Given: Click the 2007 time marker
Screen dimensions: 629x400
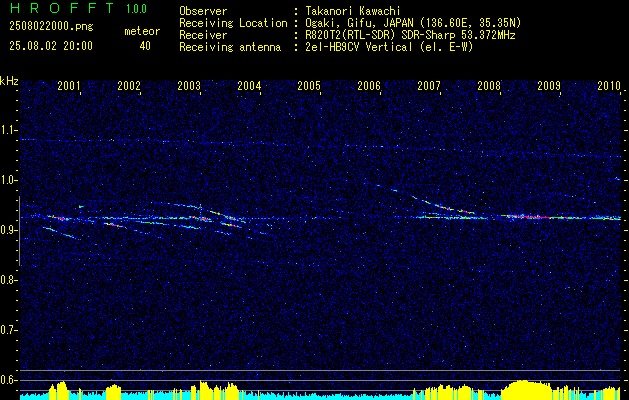Looking at the screenshot, I should [429, 85].
